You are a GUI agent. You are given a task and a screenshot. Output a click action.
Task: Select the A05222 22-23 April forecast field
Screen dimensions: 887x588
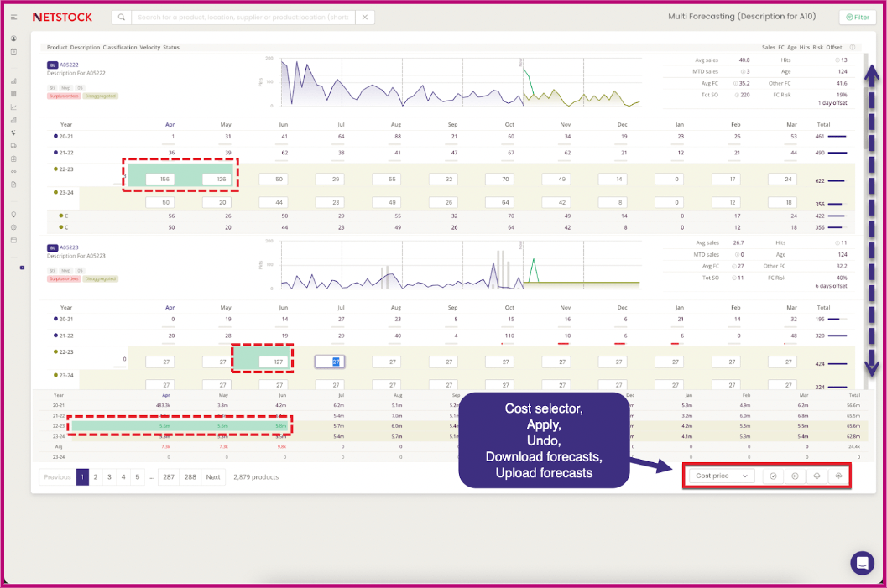159,179
